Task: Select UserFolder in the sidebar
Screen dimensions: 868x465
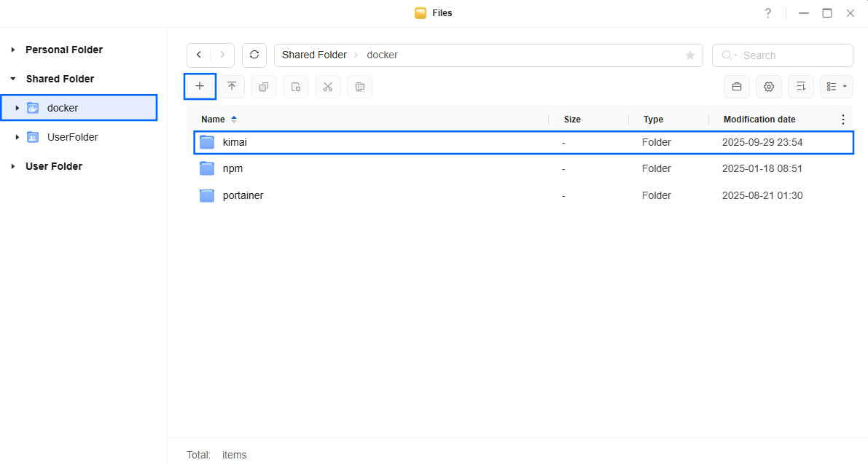Action: click(x=72, y=137)
